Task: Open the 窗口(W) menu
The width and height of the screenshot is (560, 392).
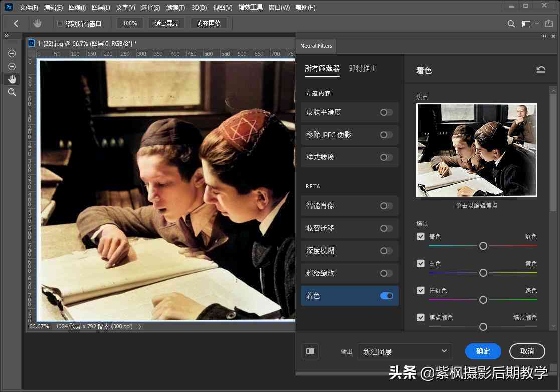Action: point(279,7)
